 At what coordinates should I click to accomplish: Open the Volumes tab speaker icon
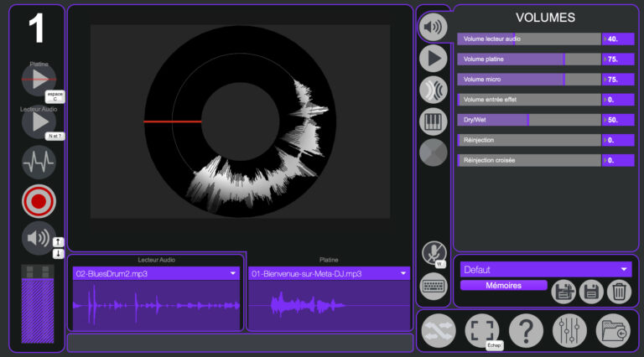(433, 28)
